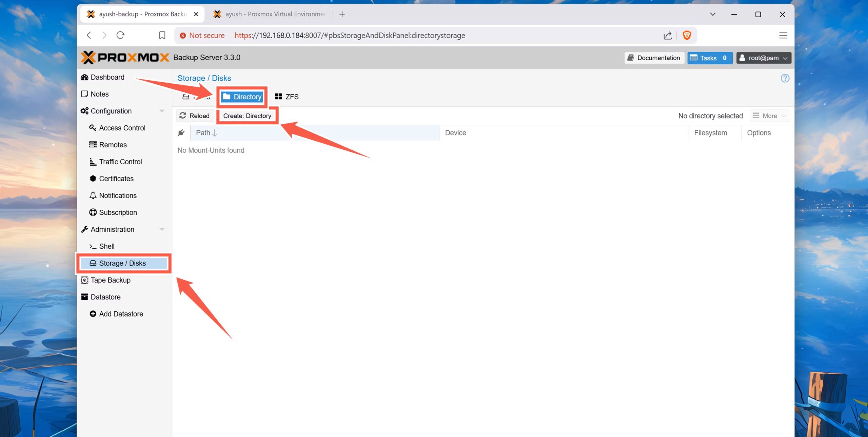Open the root@pam user dropdown

pos(764,58)
